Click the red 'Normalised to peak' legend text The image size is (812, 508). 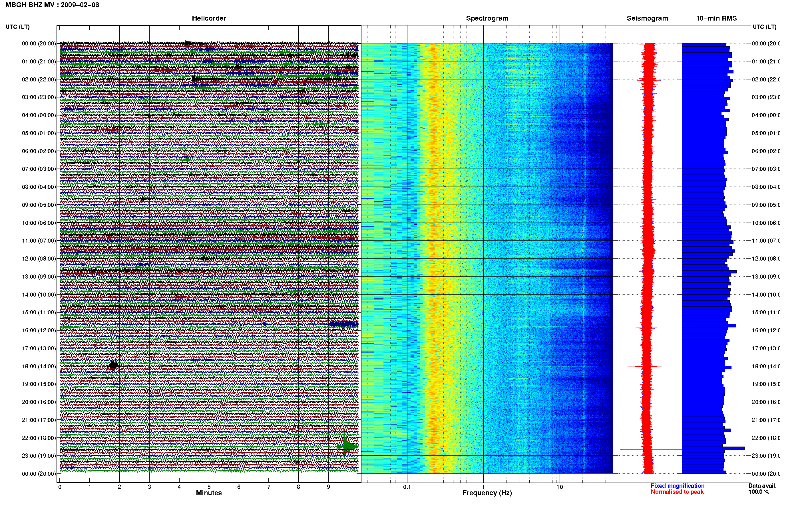pos(677,492)
